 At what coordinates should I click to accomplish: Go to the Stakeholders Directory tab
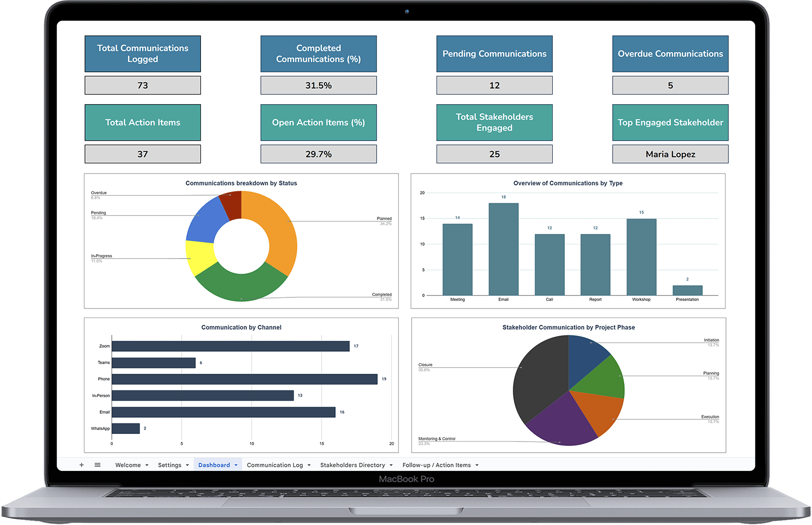[352, 465]
